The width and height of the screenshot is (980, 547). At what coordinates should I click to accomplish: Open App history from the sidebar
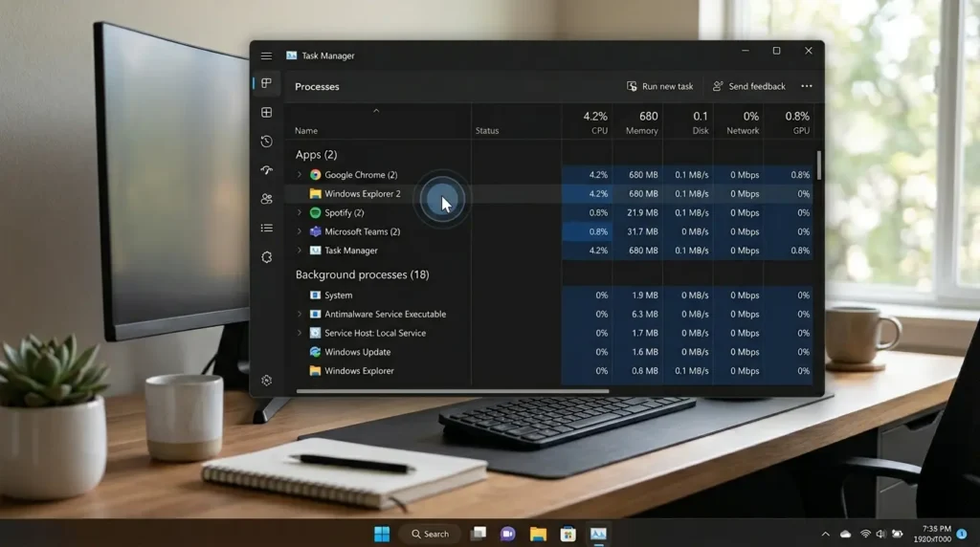click(x=266, y=142)
